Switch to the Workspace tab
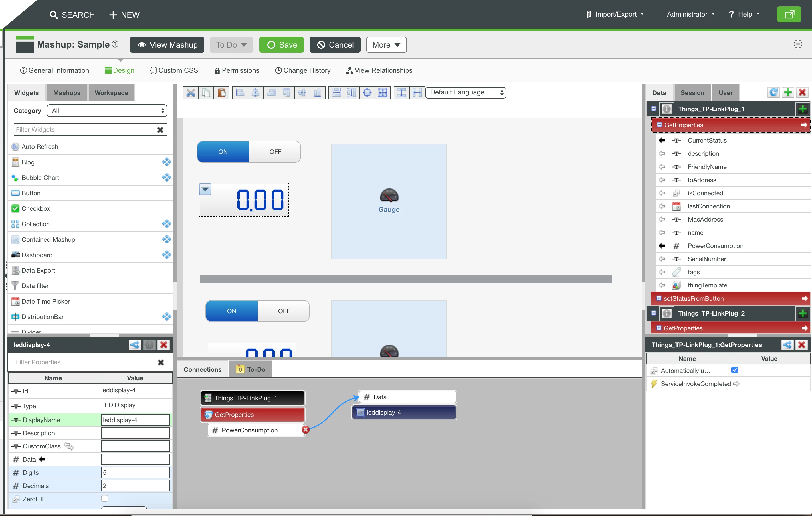Viewport: 812px width, 516px height. [111, 93]
